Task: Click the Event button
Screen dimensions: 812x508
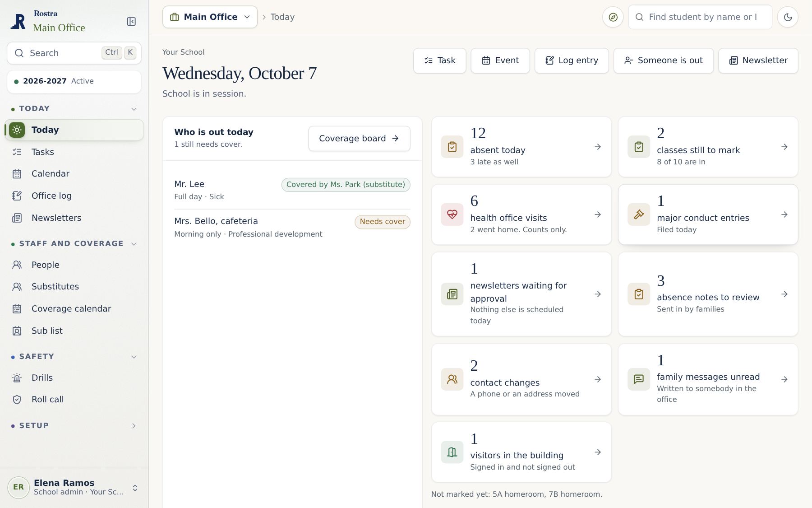Action: [x=500, y=61]
